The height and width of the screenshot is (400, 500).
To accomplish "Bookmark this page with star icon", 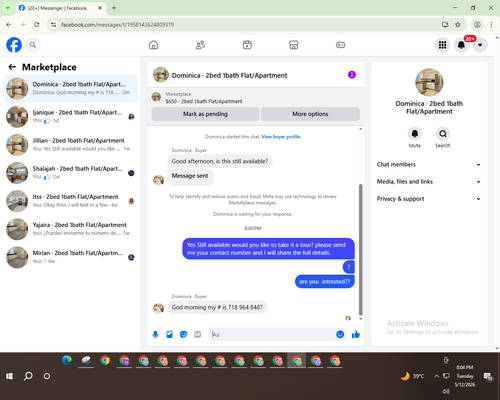I will click(x=458, y=25).
